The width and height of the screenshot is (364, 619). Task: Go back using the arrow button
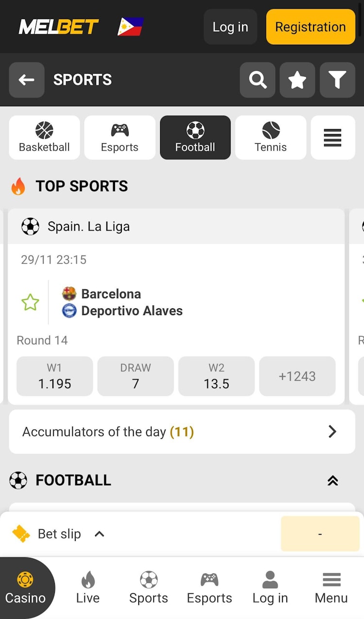click(x=27, y=80)
